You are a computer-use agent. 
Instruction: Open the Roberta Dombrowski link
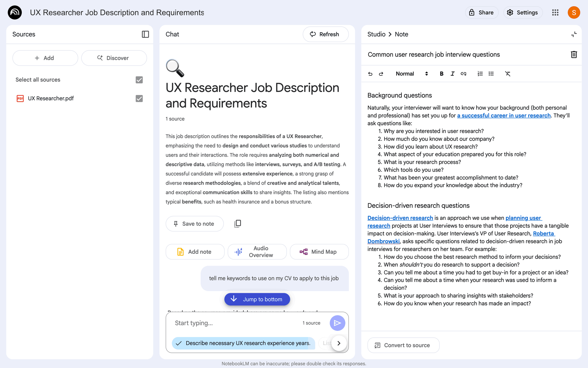click(544, 234)
